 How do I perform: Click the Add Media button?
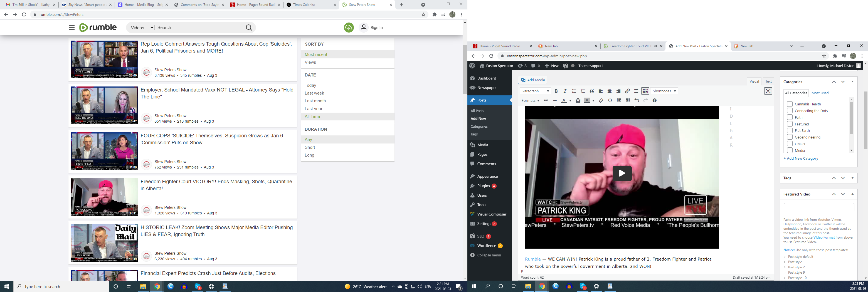[x=532, y=80]
